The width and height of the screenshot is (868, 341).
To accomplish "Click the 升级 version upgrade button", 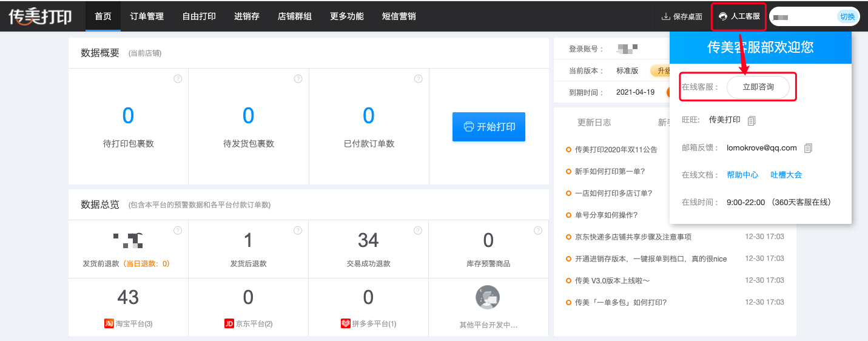I will [x=660, y=70].
